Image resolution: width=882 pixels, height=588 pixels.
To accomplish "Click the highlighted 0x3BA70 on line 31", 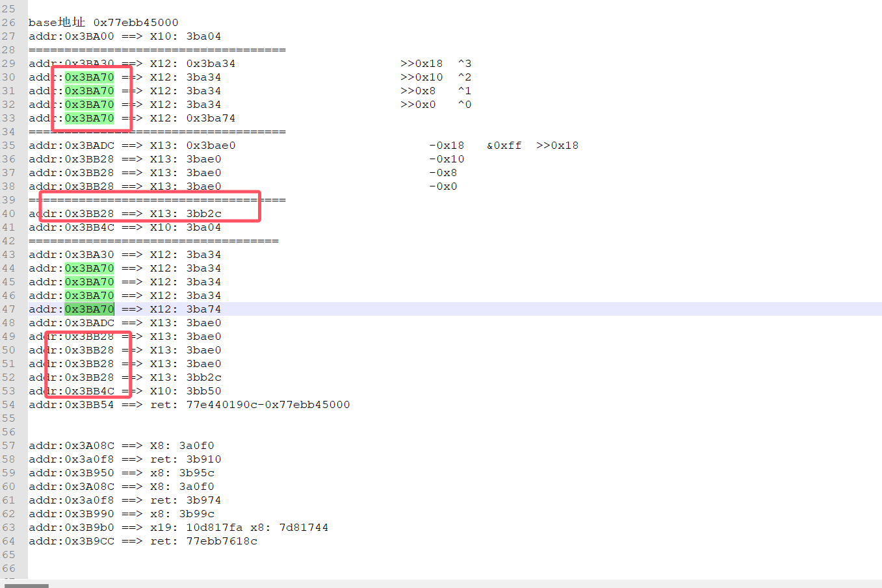I will pyautogui.click(x=90, y=91).
